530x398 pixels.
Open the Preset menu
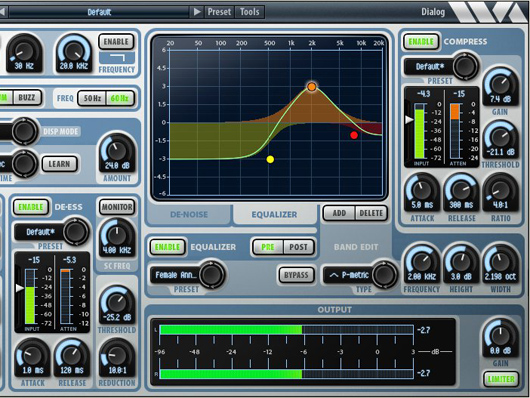[219, 12]
